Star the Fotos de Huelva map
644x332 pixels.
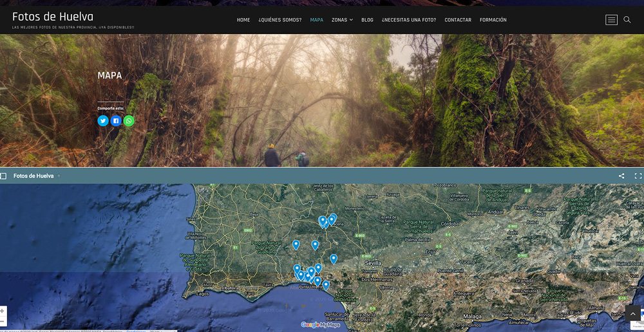[x=59, y=176]
